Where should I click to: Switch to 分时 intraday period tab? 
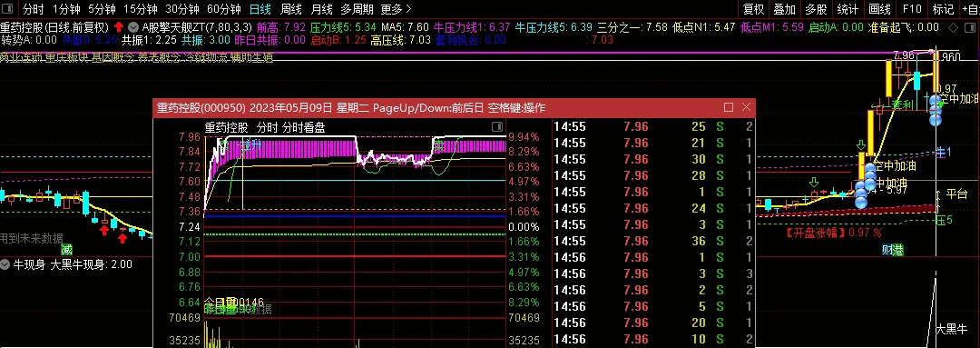34,9
